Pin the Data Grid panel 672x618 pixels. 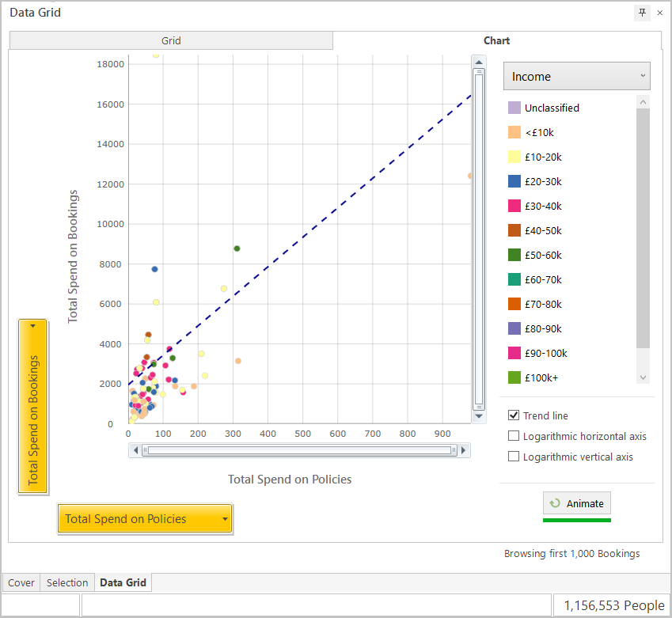[x=642, y=13]
